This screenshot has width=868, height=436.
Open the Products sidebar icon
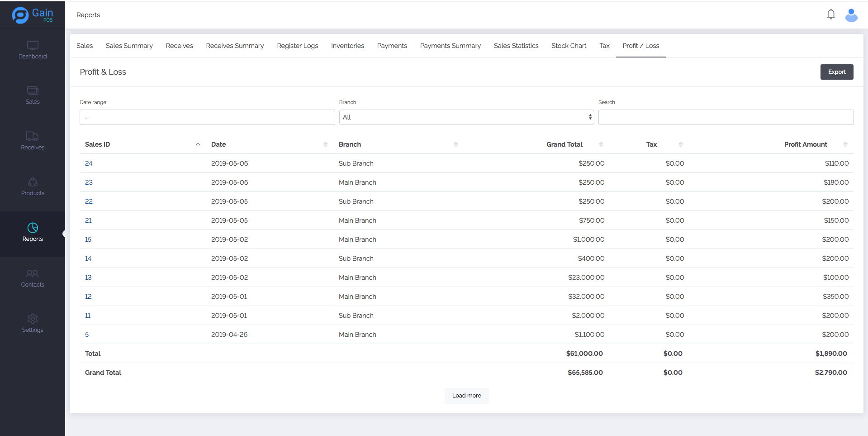point(33,182)
